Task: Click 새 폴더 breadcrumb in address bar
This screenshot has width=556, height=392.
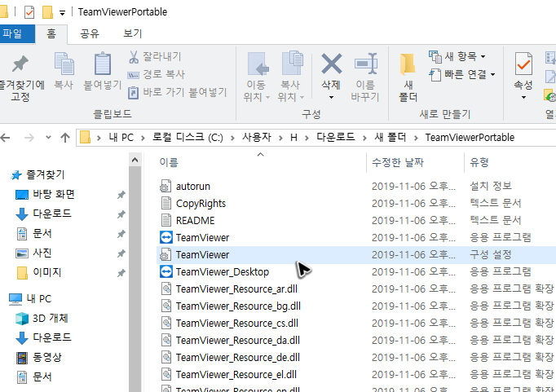Action: pos(390,138)
